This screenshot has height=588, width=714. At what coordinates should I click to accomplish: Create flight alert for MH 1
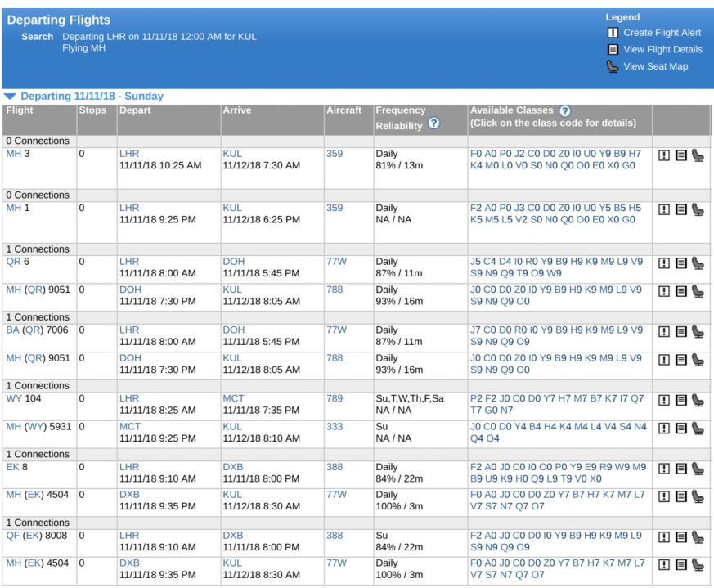point(664,209)
